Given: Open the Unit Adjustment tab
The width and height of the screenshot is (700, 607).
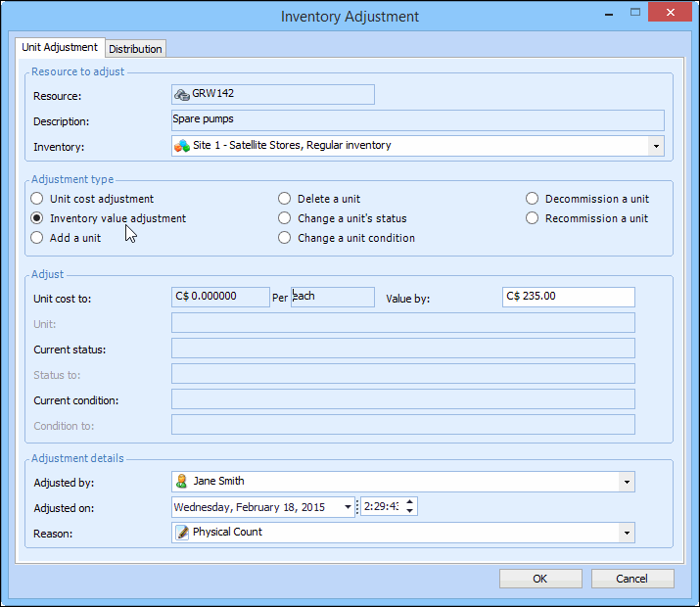Looking at the screenshot, I should pos(60,47).
